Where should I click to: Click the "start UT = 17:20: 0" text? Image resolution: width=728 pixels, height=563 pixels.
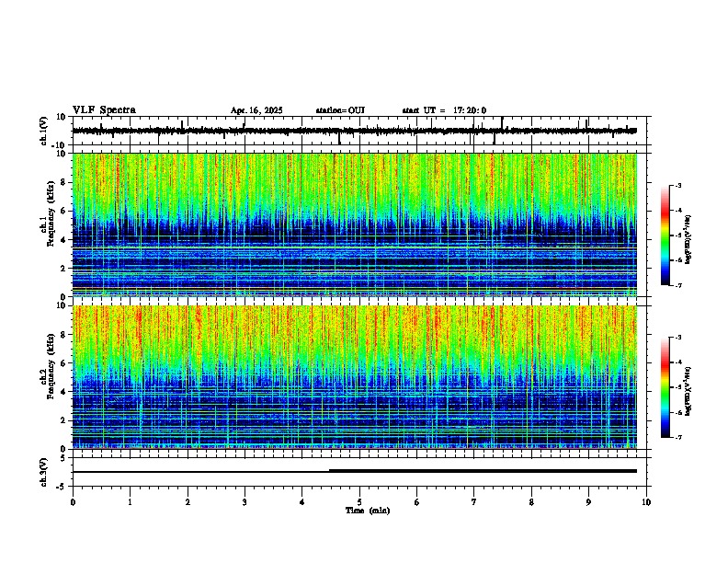(444, 110)
